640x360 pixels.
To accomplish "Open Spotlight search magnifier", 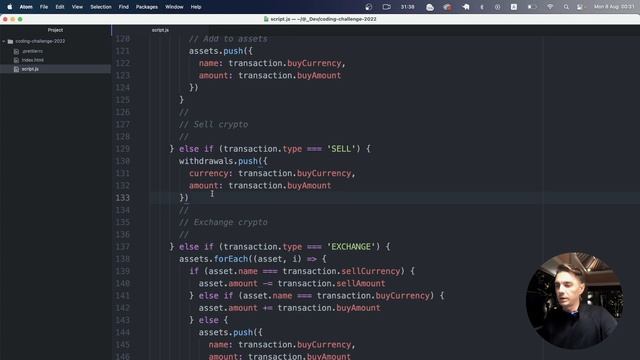I will tap(566, 7).
